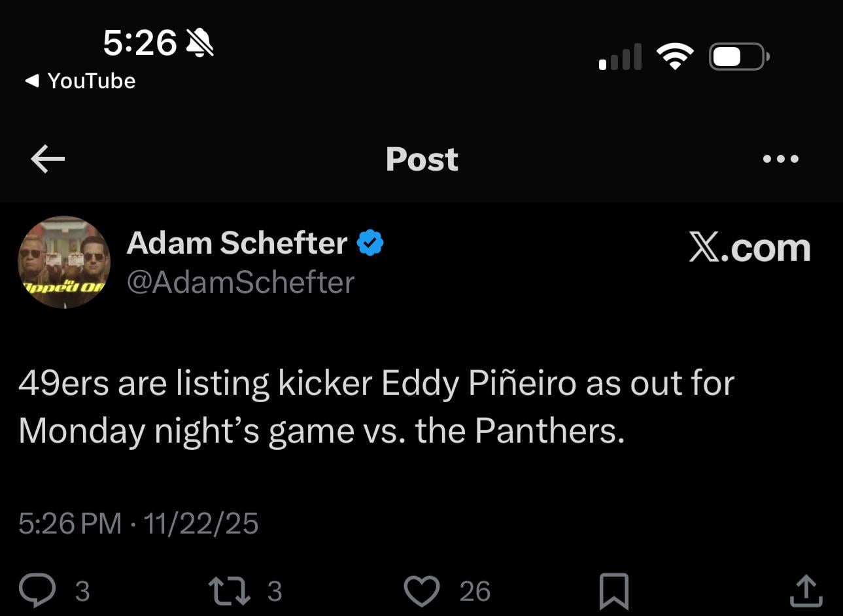The image size is (843, 616).
Task: View the 3 replies count
Action: coord(82,592)
